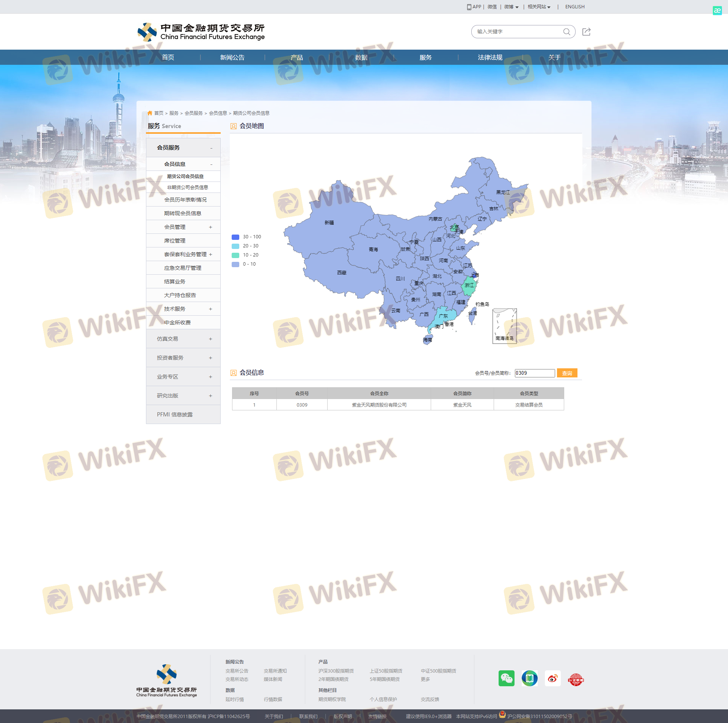
Task: Switch to ENGLISH version link
Action: [574, 7]
